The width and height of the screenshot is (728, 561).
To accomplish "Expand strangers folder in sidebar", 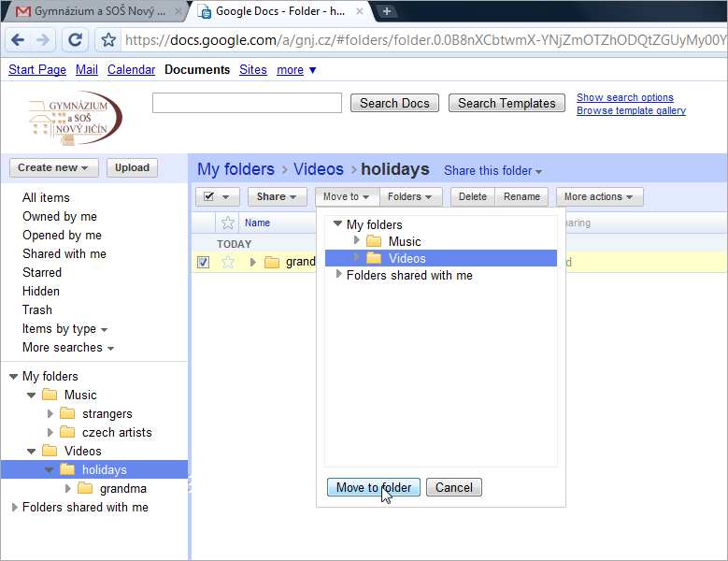I will pyautogui.click(x=50, y=413).
